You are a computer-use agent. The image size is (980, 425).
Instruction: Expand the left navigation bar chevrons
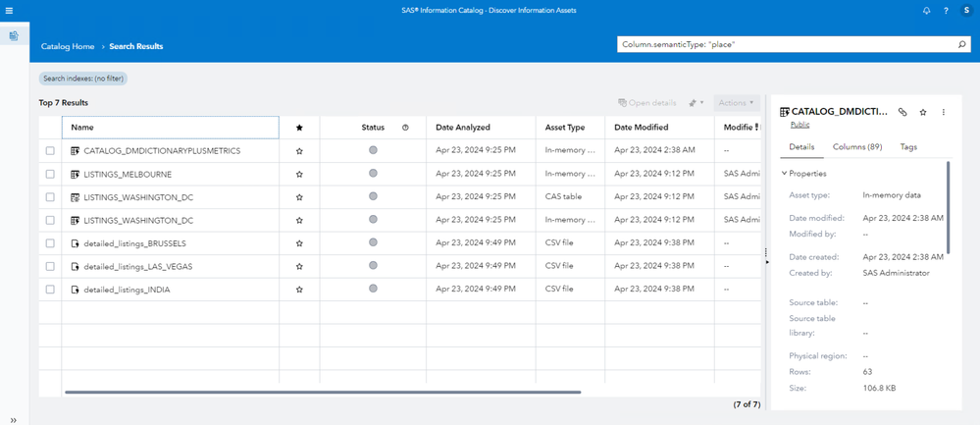(x=14, y=419)
